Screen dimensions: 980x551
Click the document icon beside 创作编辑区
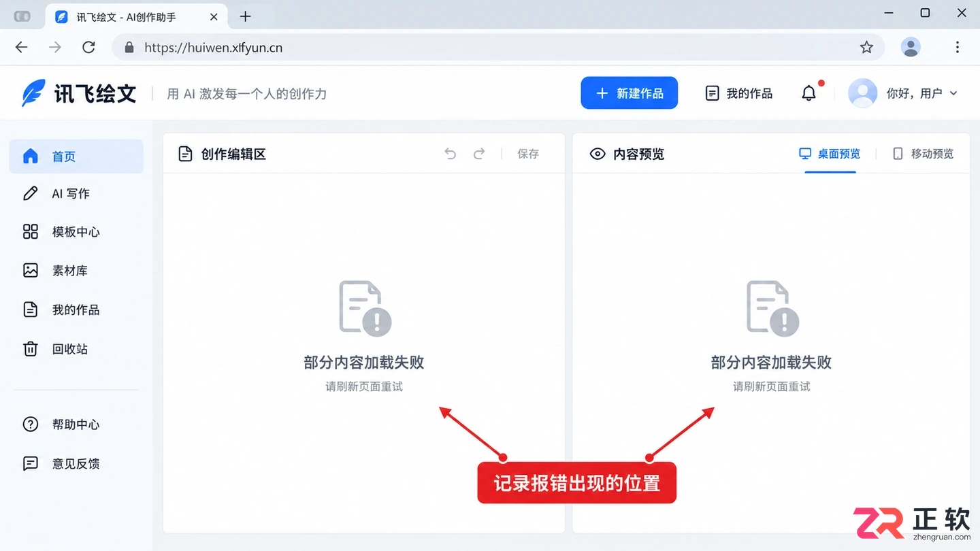click(185, 154)
